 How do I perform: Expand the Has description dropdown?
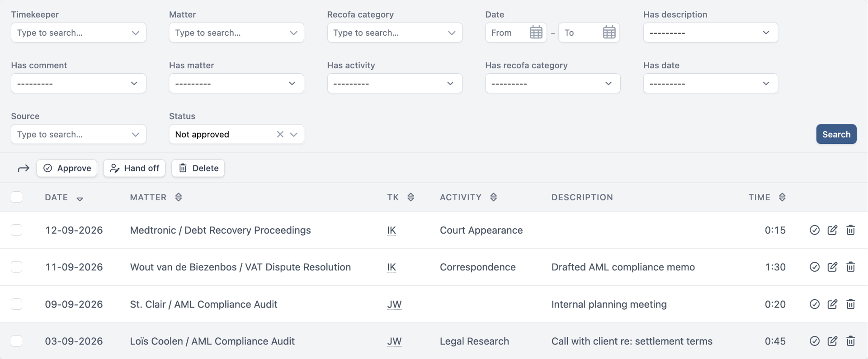[711, 33]
